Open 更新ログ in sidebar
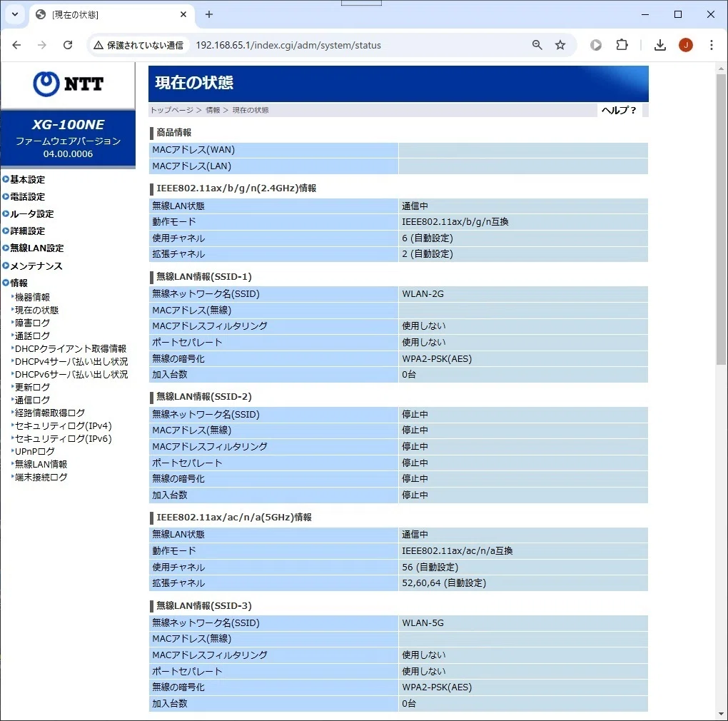Viewport: 728px width, 721px height. tap(32, 387)
